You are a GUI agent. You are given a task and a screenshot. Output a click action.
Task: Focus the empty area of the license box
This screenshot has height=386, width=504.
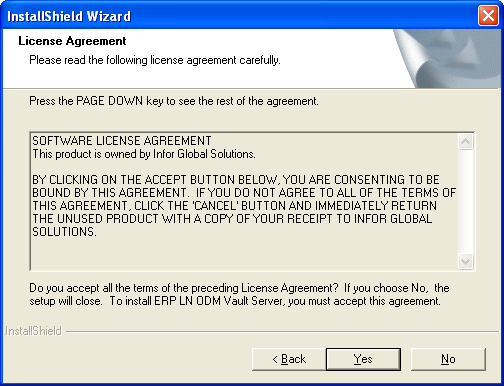(x=244, y=254)
